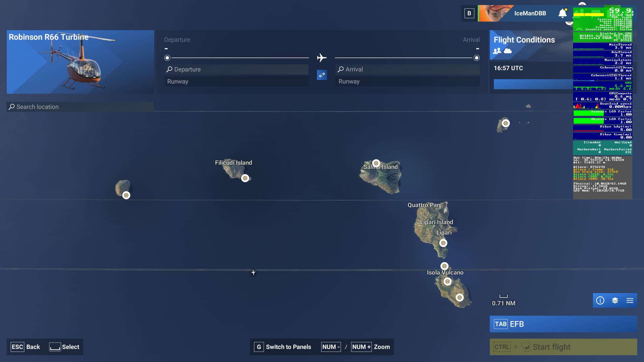The width and height of the screenshot is (644, 362).
Task: Open the EFB tab button
Action: [x=563, y=324]
